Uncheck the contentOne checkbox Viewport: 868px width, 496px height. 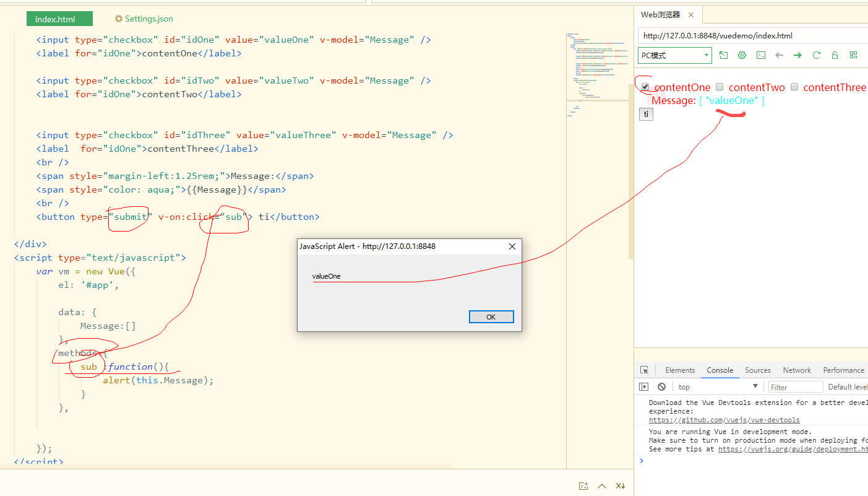645,87
